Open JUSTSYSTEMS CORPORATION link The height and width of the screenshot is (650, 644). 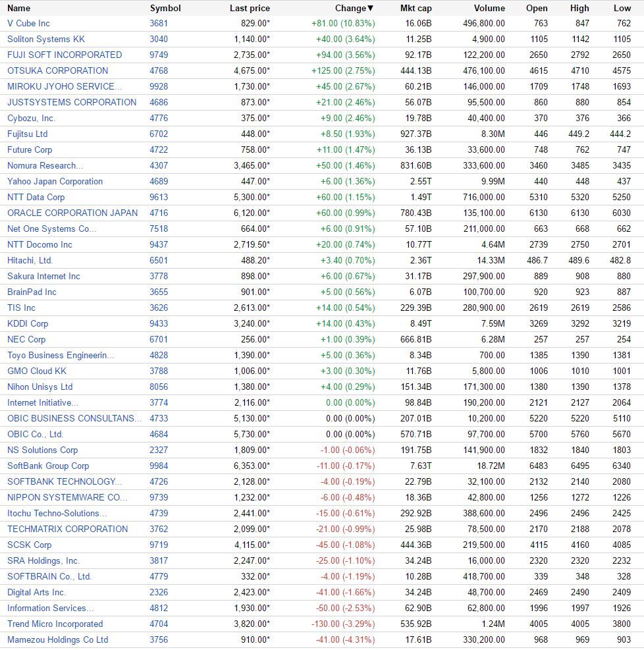click(72, 102)
